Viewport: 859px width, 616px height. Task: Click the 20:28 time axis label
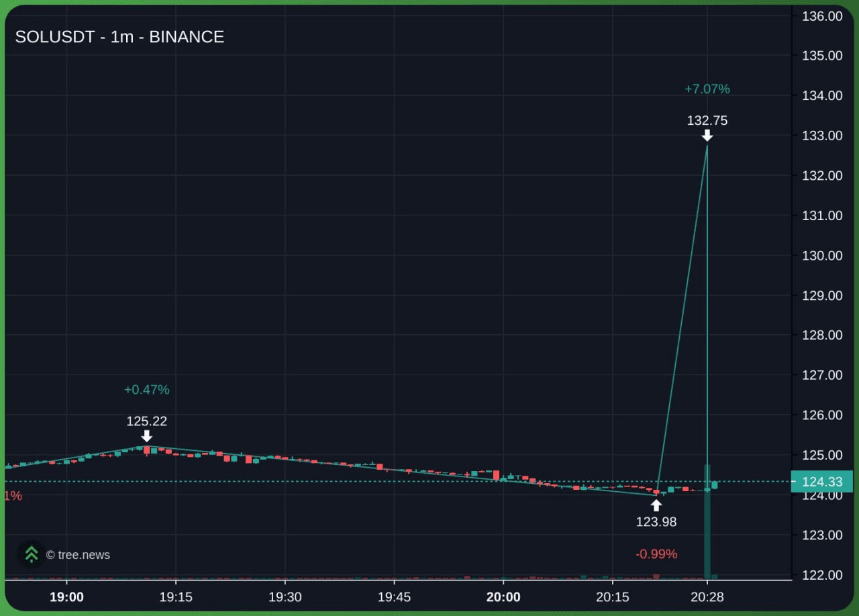coord(707,597)
